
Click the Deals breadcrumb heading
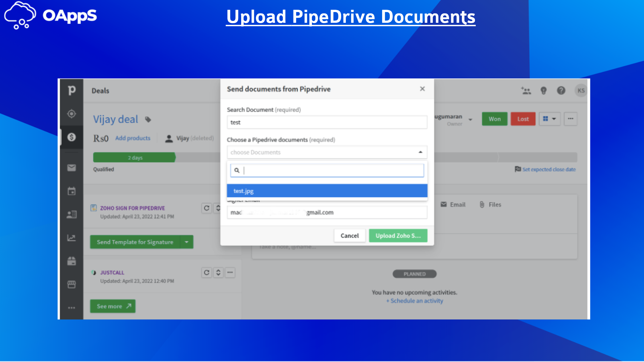(x=100, y=91)
